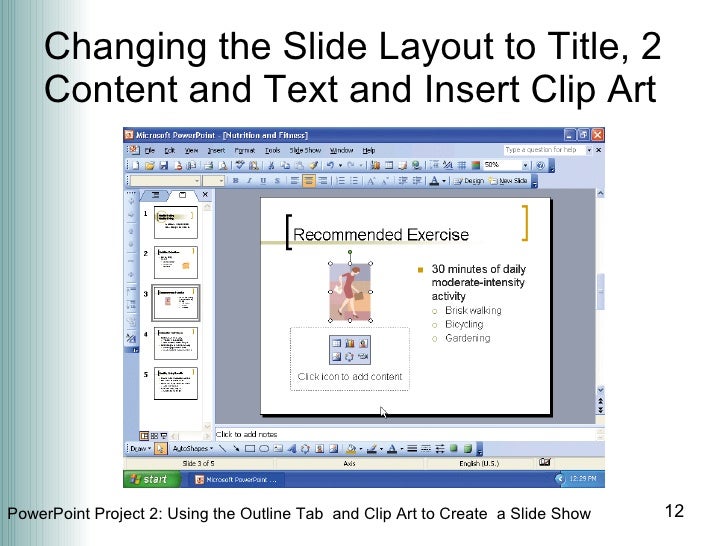The height and width of the screenshot is (546, 728).
Task: Switch to Slide Sorter view button
Action: [154, 436]
